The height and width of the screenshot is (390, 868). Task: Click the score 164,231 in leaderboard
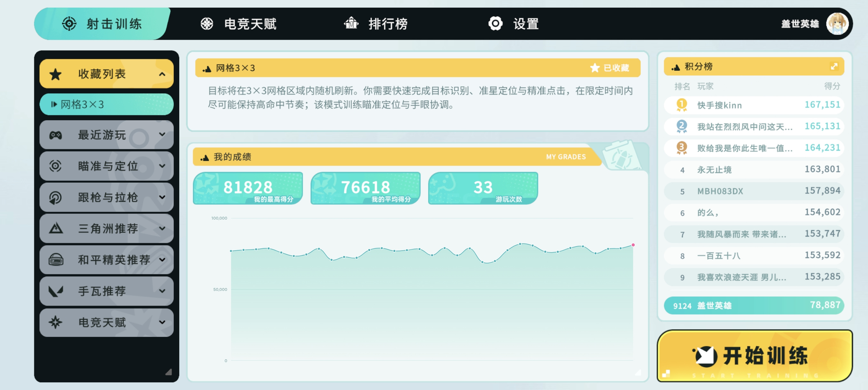(x=823, y=148)
